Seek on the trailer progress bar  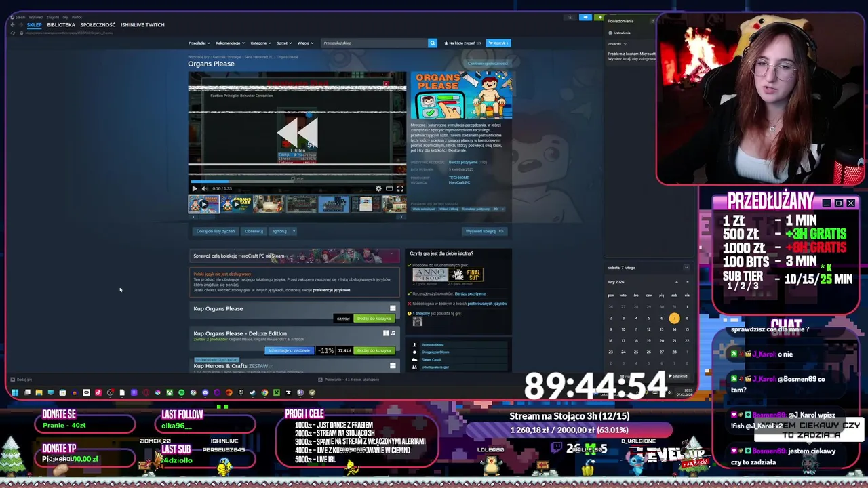point(297,181)
